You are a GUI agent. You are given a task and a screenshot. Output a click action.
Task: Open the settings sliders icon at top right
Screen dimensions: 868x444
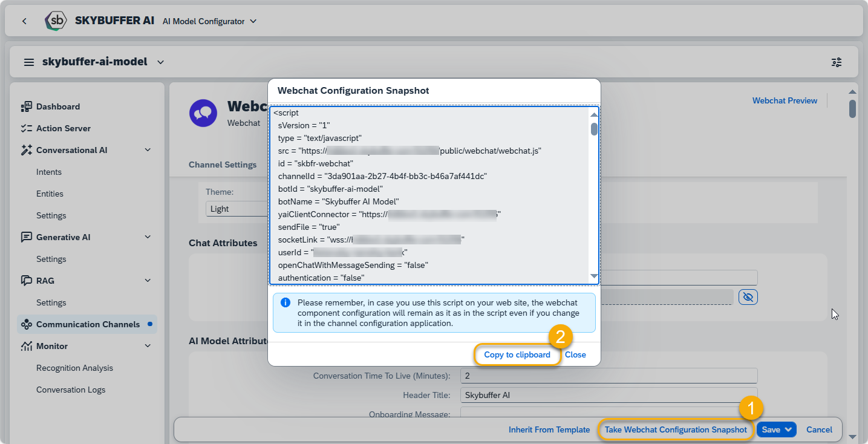(837, 62)
